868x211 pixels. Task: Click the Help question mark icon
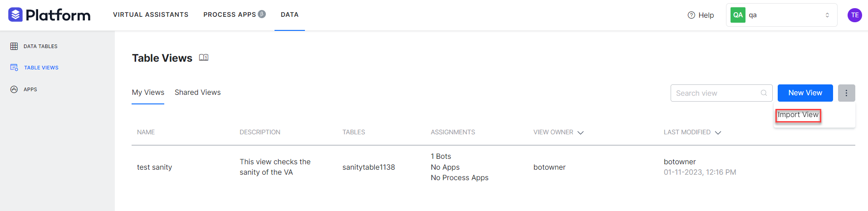coord(691,15)
